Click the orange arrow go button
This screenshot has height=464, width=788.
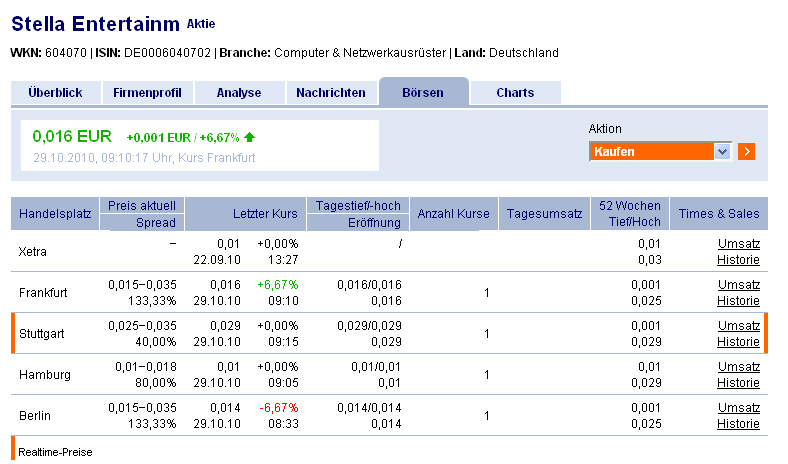pos(746,152)
